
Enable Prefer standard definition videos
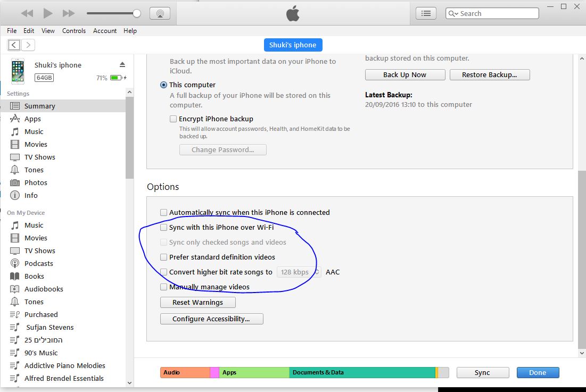(163, 257)
